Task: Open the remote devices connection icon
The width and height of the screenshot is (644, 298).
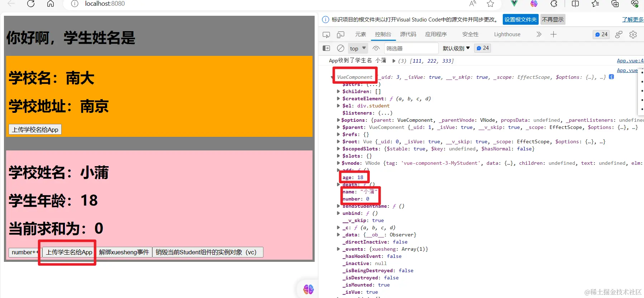Action: point(619,34)
